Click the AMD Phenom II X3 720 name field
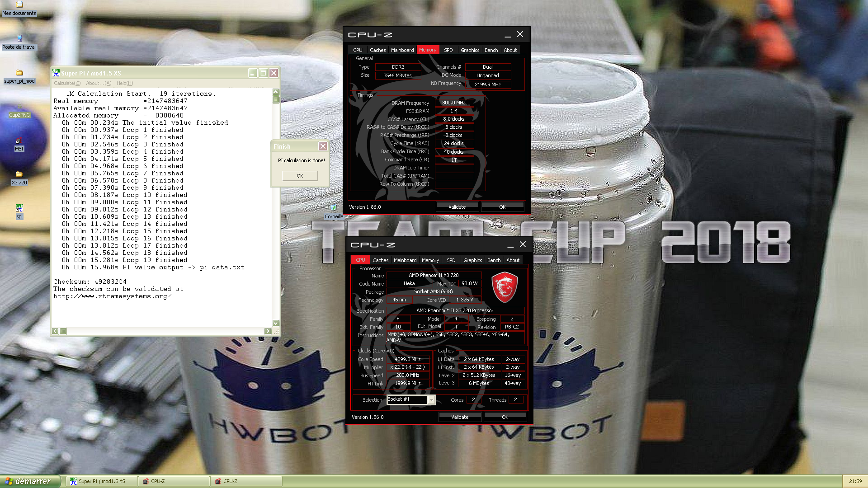 (x=434, y=275)
